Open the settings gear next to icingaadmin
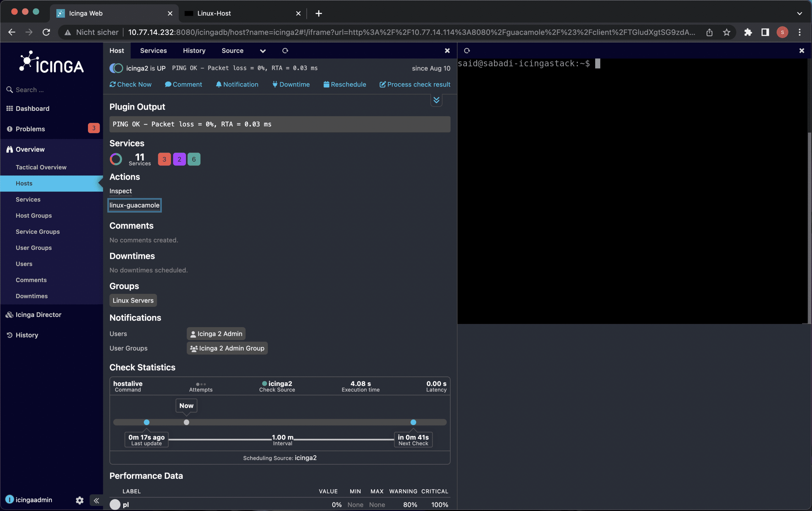This screenshot has height=511, width=812. [80, 500]
